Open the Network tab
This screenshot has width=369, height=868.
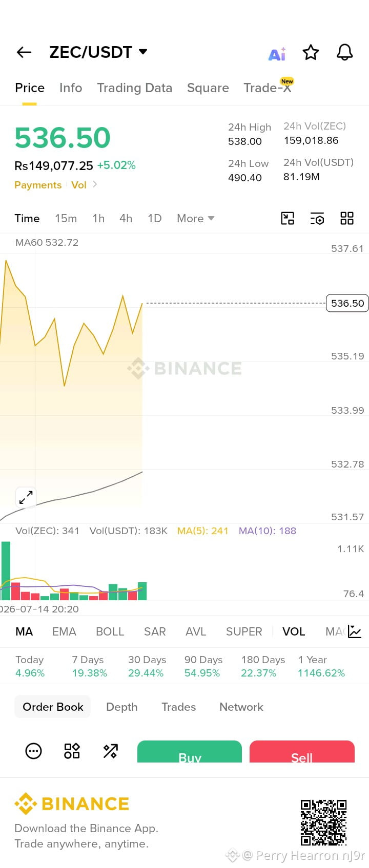pyautogui.click(x=241, y=707)
